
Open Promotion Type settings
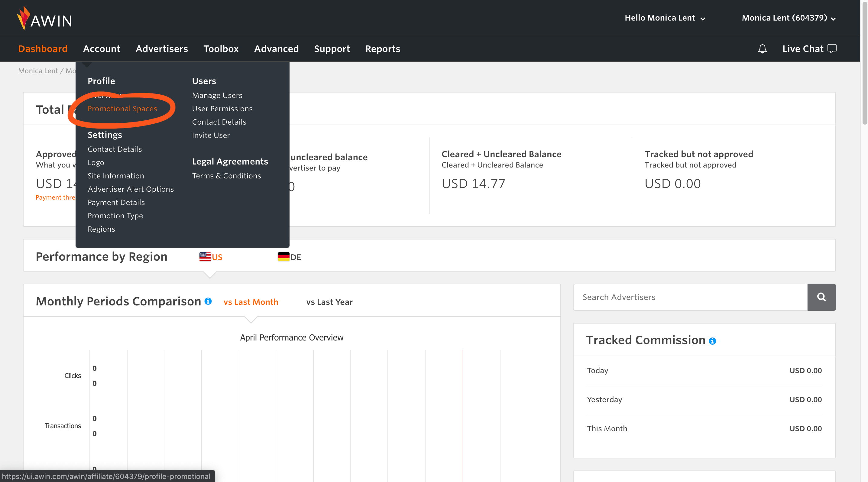tap(115, 216)
